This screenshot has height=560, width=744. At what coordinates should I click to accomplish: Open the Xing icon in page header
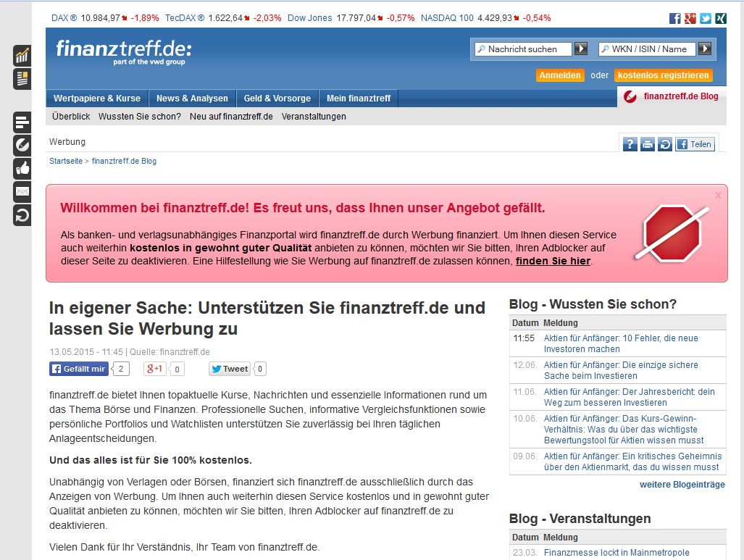coord(721,19)
